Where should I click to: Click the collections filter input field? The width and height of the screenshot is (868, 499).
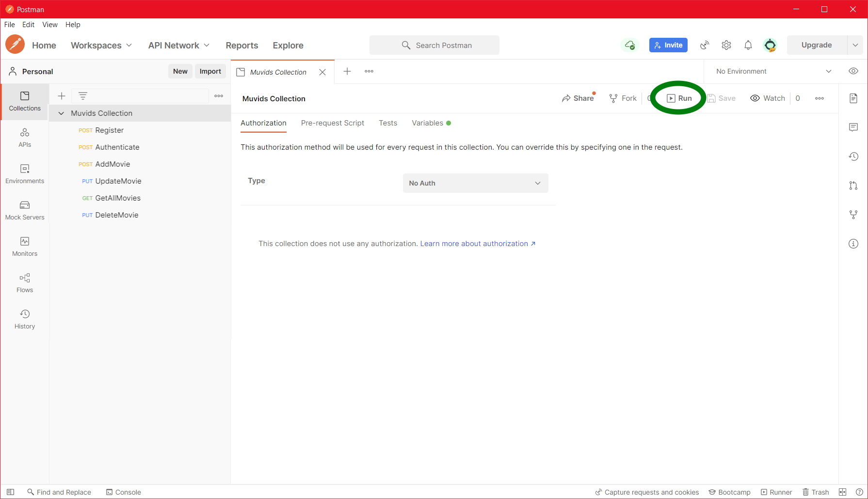pyautogui.click(x=140, y=96)
